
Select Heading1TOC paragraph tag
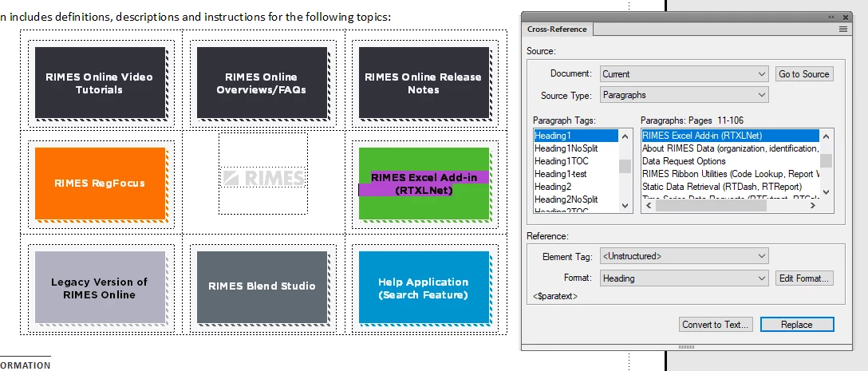[x=576, y=161]
